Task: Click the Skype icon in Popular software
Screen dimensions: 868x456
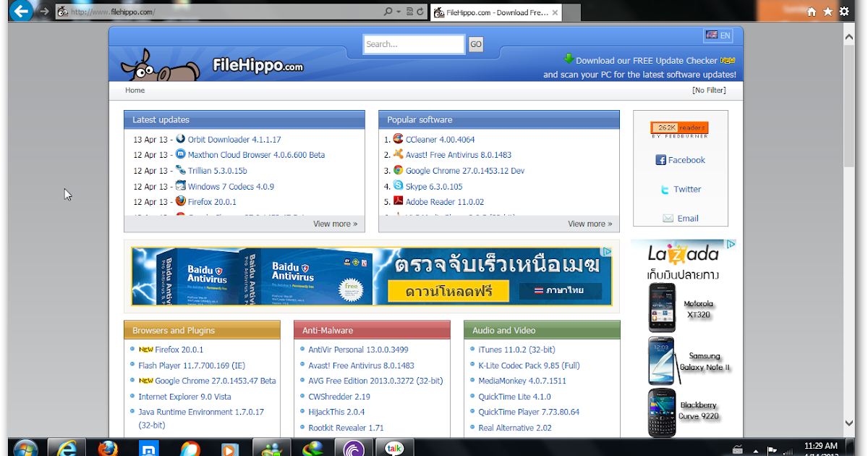Action: [x=398, y=185]
